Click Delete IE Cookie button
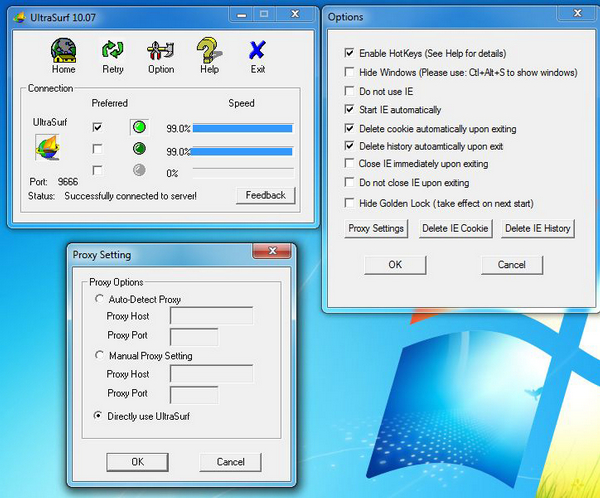This screenshot has width=600, height=498. pyautogui.click(x=455, y=229)
